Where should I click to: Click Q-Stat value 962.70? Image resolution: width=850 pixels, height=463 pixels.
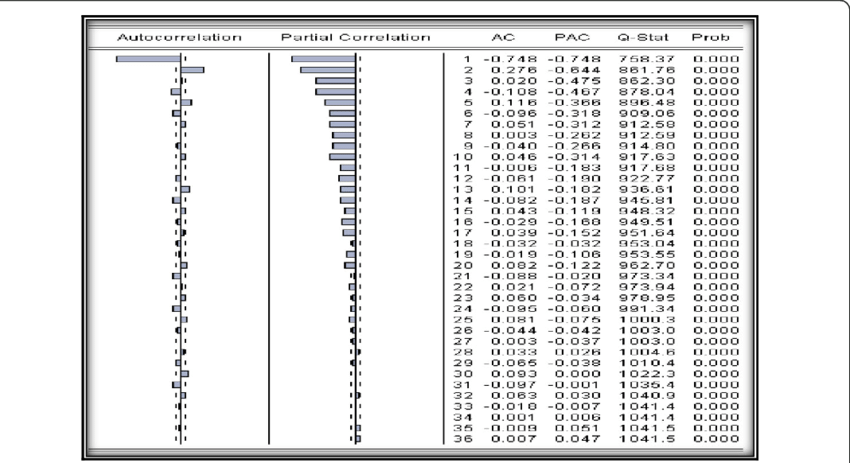pos(647,265)
